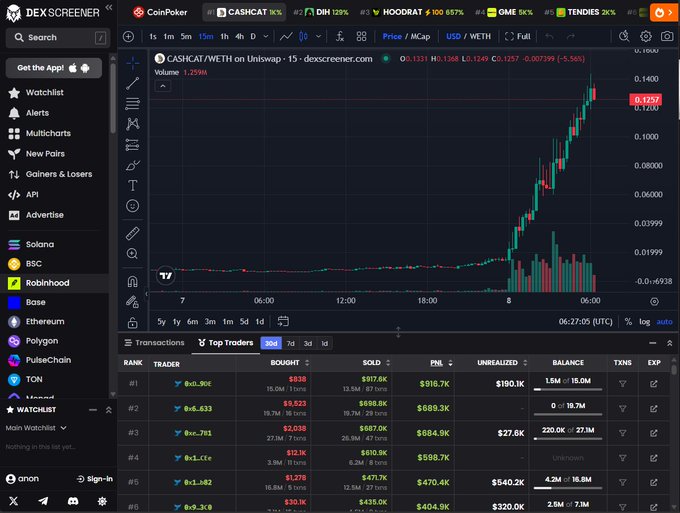The width and height of the screenshot is (680, 513).
Task: Open the Robinhood chain page
Action: click(x=55, y=283)
